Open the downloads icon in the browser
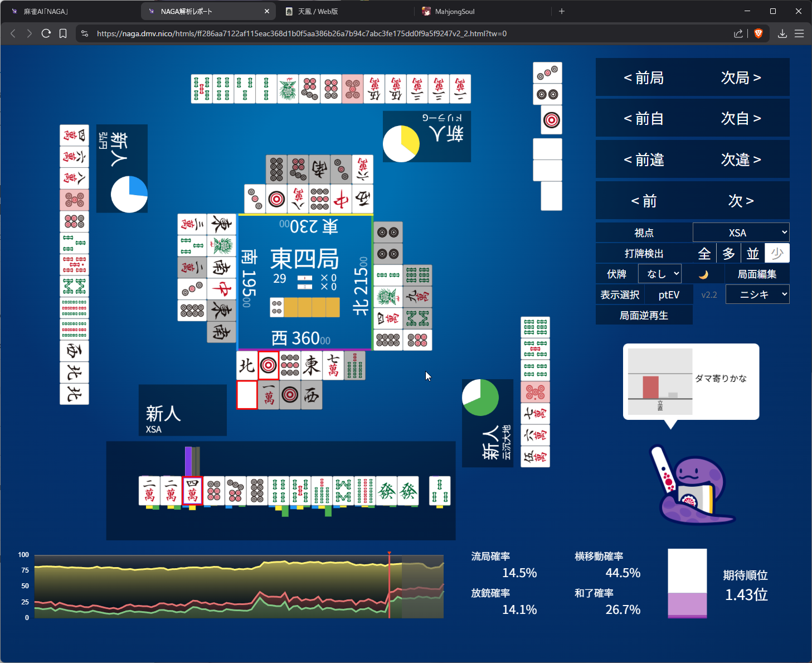This screenshot has height=663, width=812. click(782, 33)
